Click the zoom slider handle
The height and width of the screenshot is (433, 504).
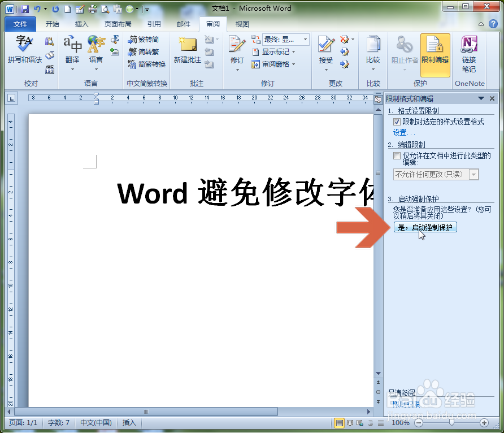pos(451,423)
